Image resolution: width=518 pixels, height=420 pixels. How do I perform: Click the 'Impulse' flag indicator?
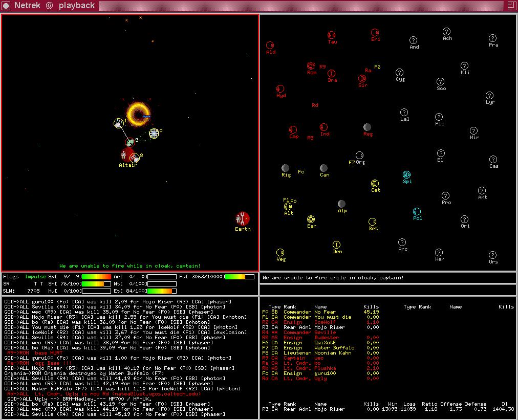pyautogui.click(x=35, y=277)
